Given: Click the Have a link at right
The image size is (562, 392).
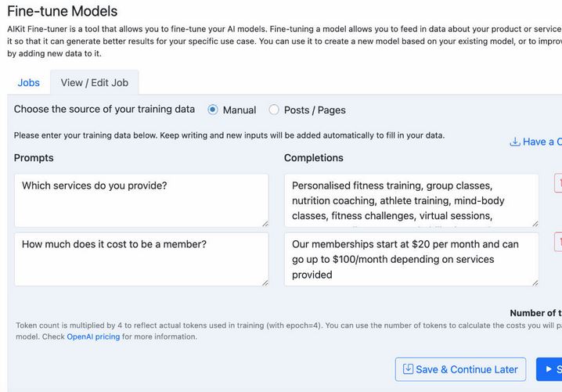Looking at the screenshot, I should point(535,142).
